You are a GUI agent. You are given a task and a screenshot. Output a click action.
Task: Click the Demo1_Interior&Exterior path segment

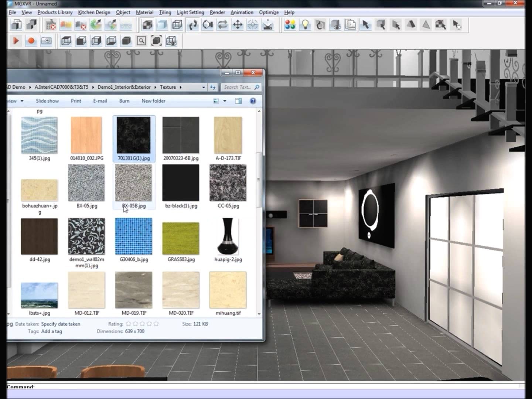pyautogui.click(x=124, y=87)
